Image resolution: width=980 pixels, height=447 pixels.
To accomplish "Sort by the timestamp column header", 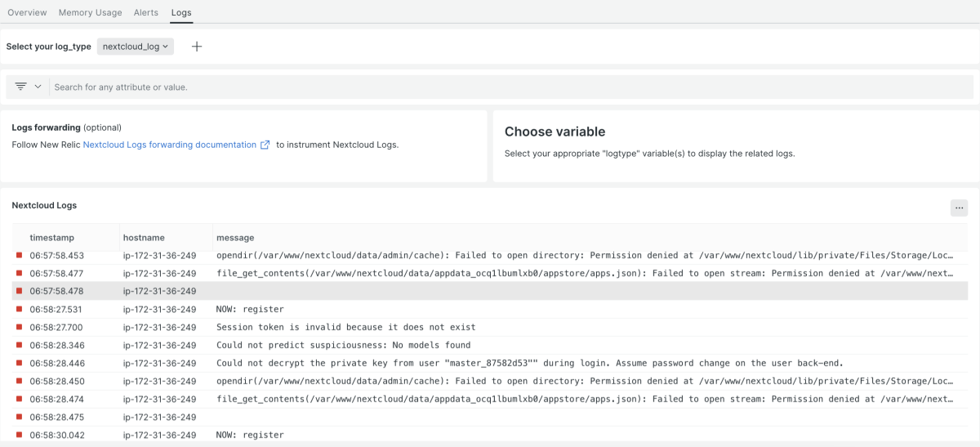I will pyautogui.click(x=51, y=238).
